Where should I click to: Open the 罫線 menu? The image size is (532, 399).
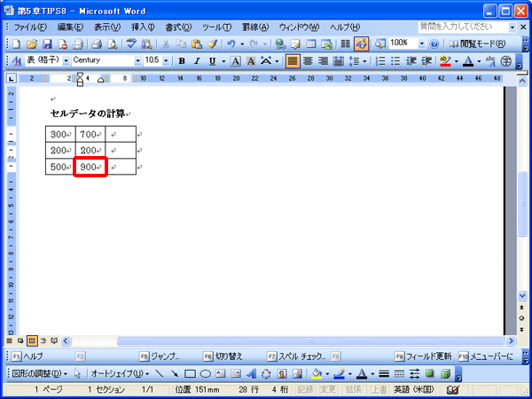tap(255, 27)
